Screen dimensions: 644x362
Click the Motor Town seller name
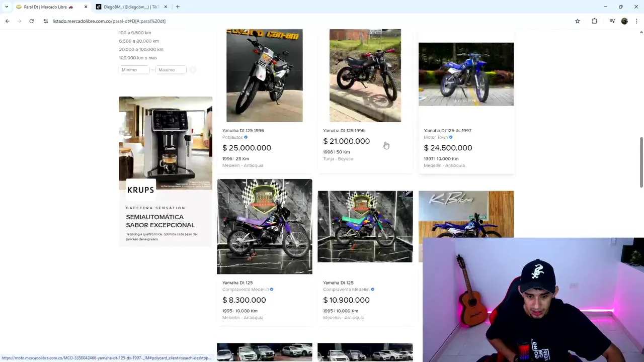[x=436, y=137]
